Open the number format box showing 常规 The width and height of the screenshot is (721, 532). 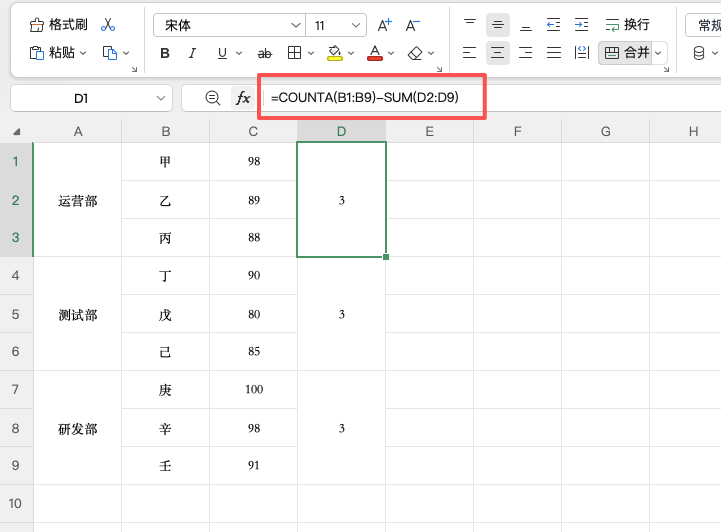click(704, 25)
